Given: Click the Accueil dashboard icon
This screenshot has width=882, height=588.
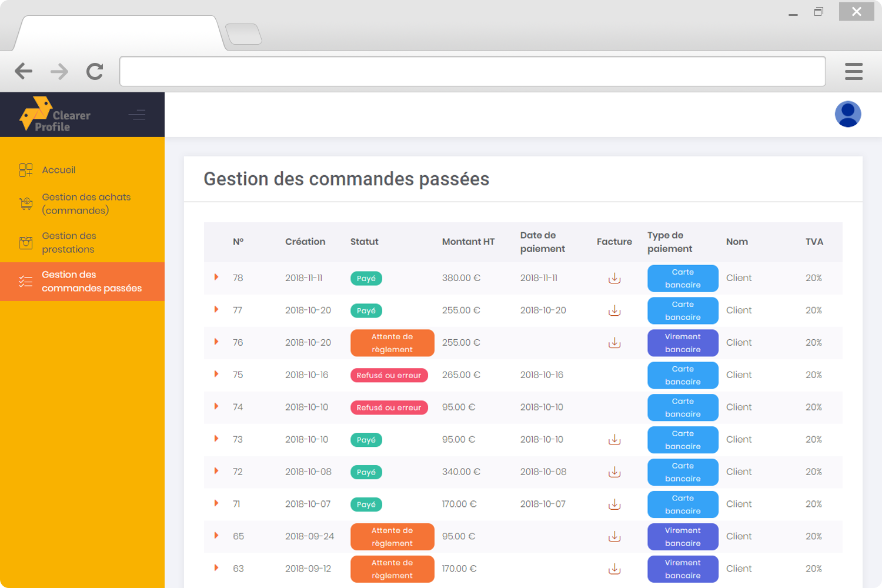Looking at the screenshot, I should (26, 170).
